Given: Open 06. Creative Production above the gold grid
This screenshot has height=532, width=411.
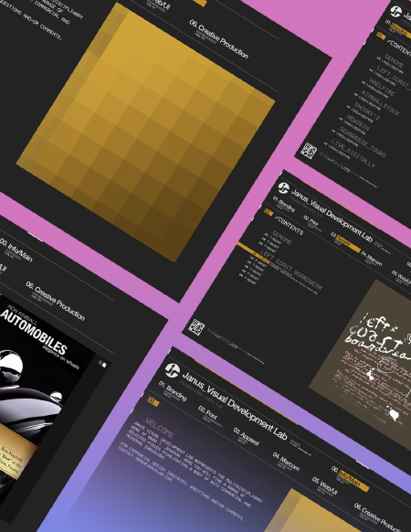Looking at the screenshot, I should (218, 39).
